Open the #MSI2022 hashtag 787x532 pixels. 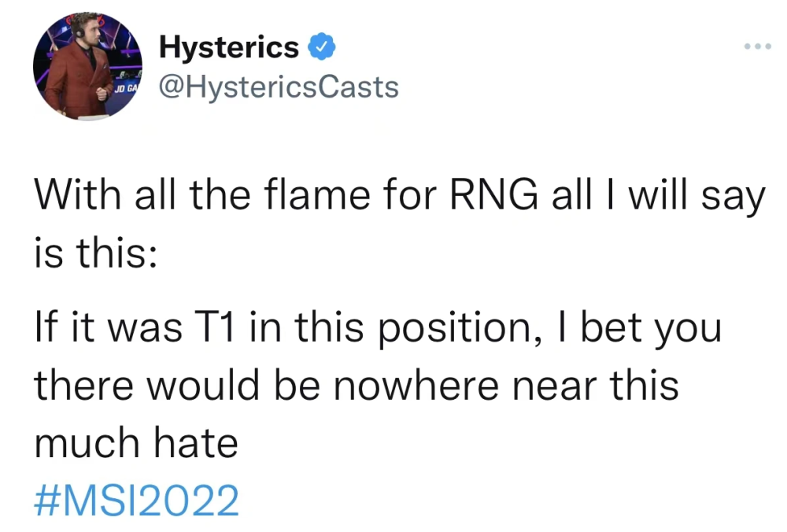(136, 501)
